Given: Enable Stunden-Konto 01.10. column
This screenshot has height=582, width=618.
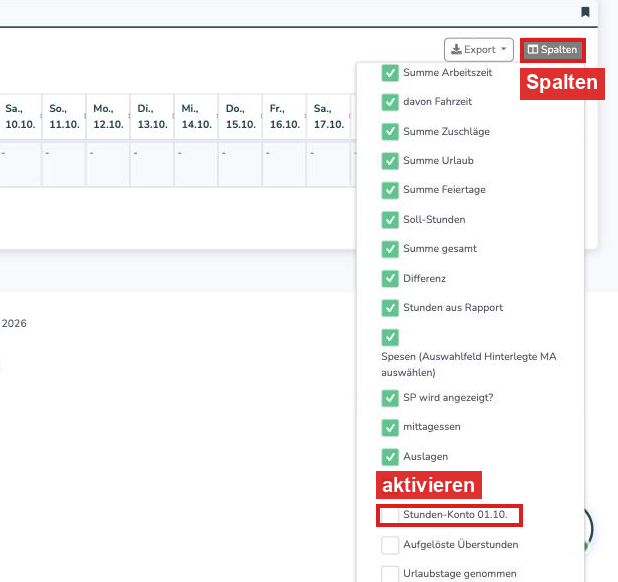Looking at the screenshot, I should point(390,515).
